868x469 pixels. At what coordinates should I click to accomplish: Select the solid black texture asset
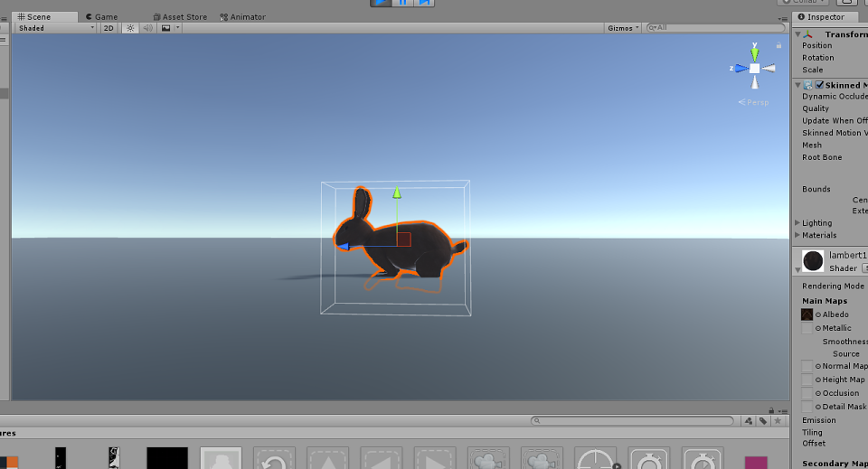click(x=167, y=458)
